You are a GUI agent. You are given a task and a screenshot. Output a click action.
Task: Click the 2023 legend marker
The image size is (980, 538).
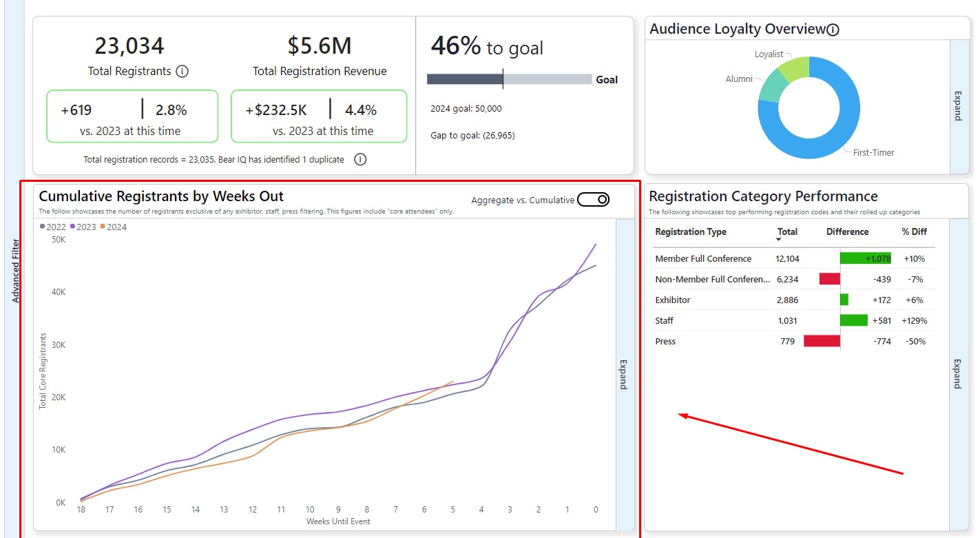point(72,227)
